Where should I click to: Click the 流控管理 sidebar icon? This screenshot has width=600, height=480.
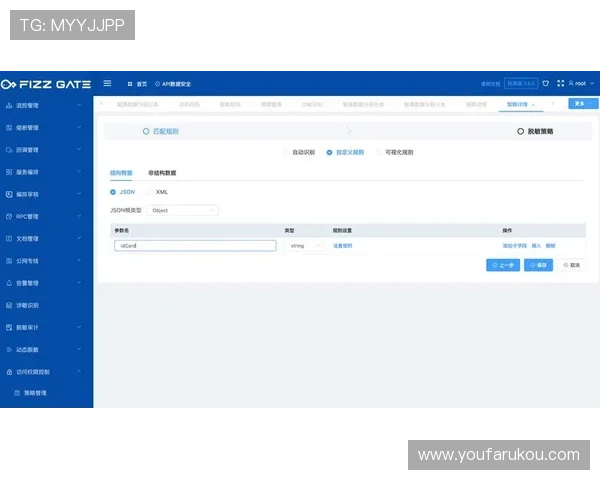pos(9,105)
